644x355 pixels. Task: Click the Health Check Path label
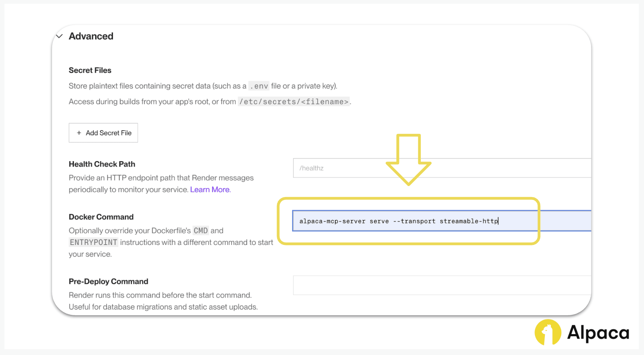click(x=102, y=164)
